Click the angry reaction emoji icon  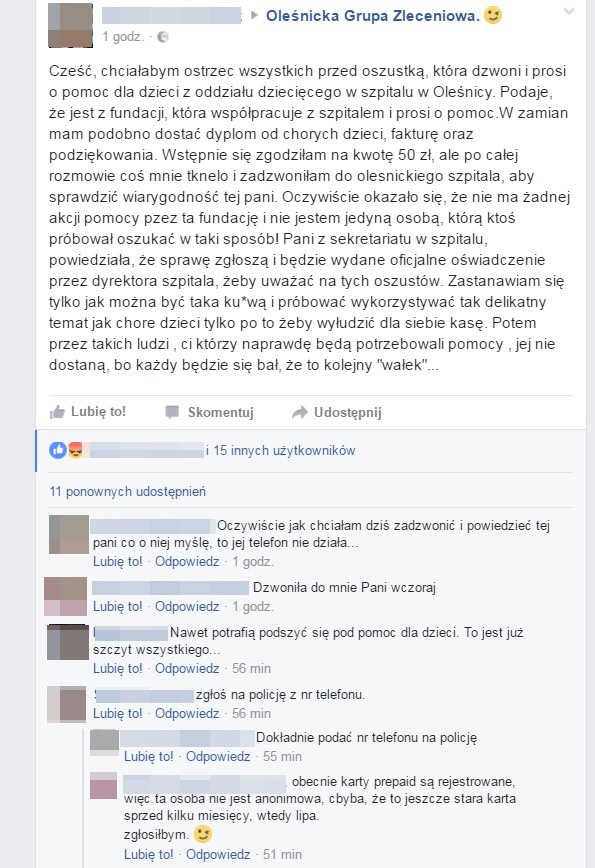click(x=75, y=450)
